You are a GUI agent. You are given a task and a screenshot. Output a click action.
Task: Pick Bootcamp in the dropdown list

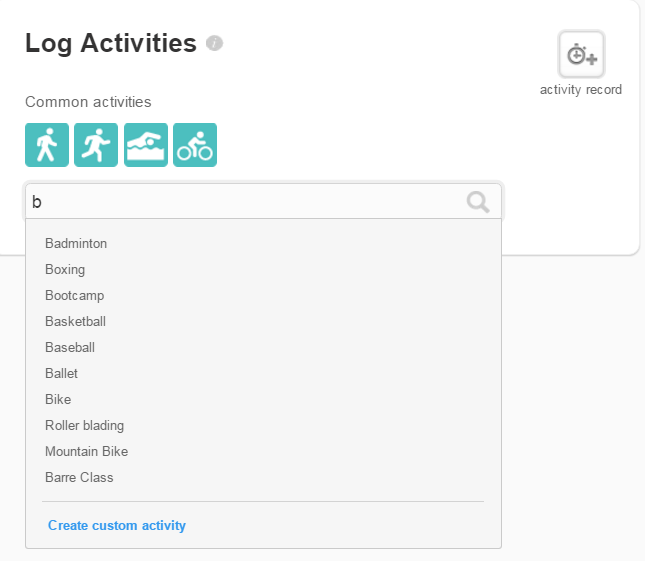click(74, 295)
